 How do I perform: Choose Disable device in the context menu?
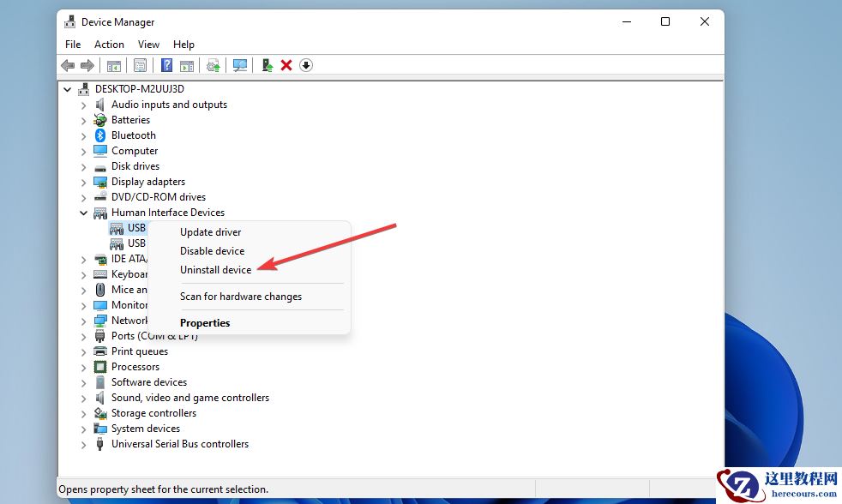coord(212,250)
